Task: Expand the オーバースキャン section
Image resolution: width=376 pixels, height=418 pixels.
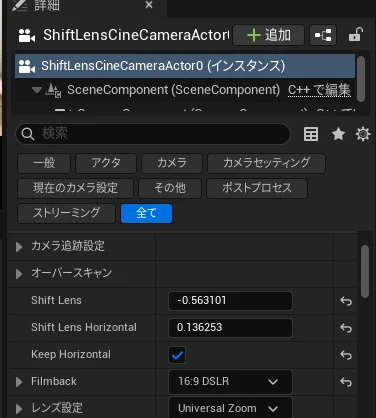Action: 19,274
